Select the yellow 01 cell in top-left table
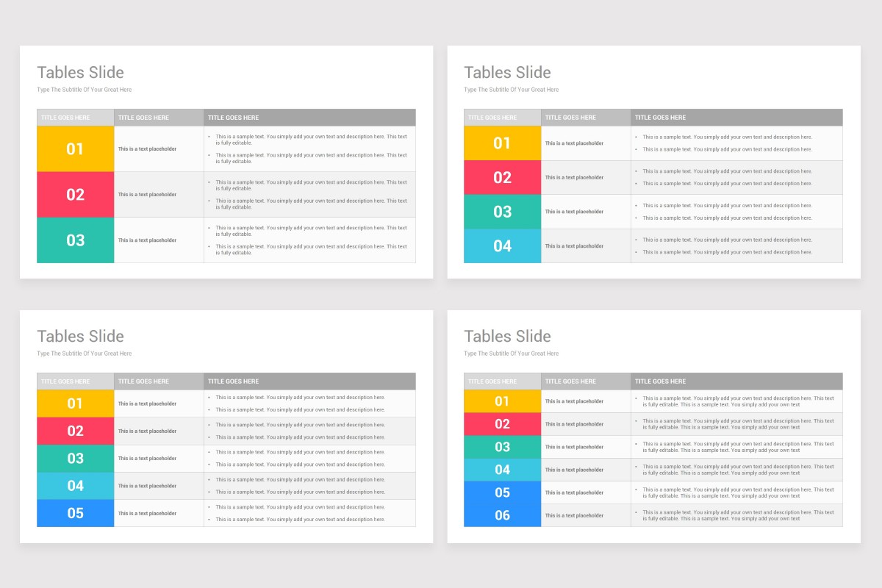This screenshot has width=882, height=588. click(75, 148)
